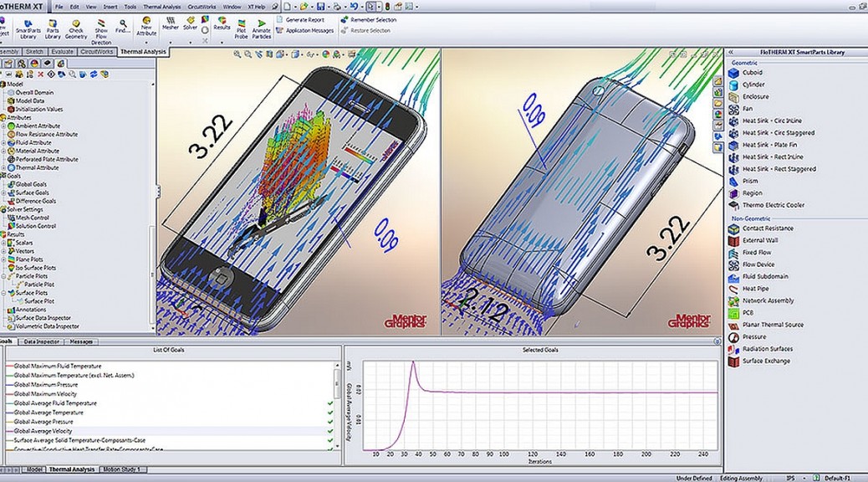Toggle the checkmark for Global Average Velocity
868x482 pixels.
point(329,429)
